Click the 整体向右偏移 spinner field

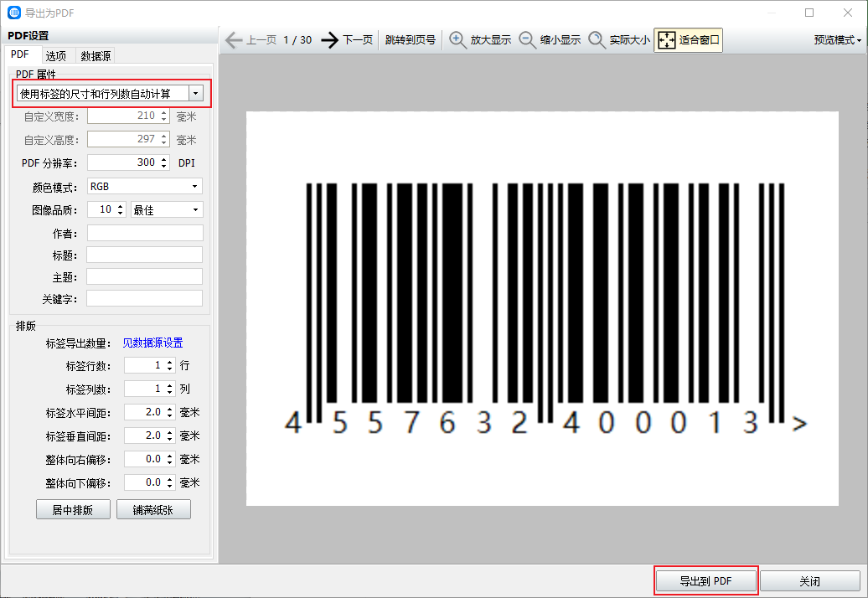[x=149, y=459]
